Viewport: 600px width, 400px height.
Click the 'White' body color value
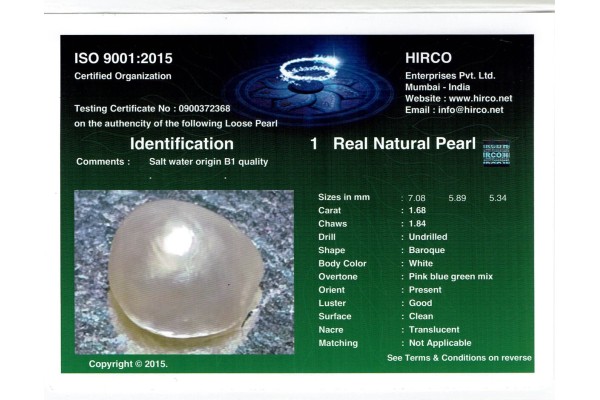pos(421,264)
